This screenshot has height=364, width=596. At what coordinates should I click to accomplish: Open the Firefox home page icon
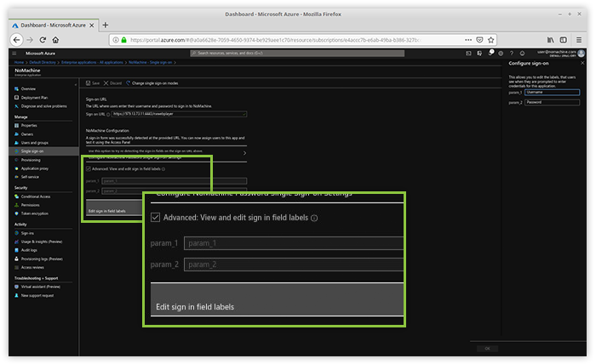[55, 40]
